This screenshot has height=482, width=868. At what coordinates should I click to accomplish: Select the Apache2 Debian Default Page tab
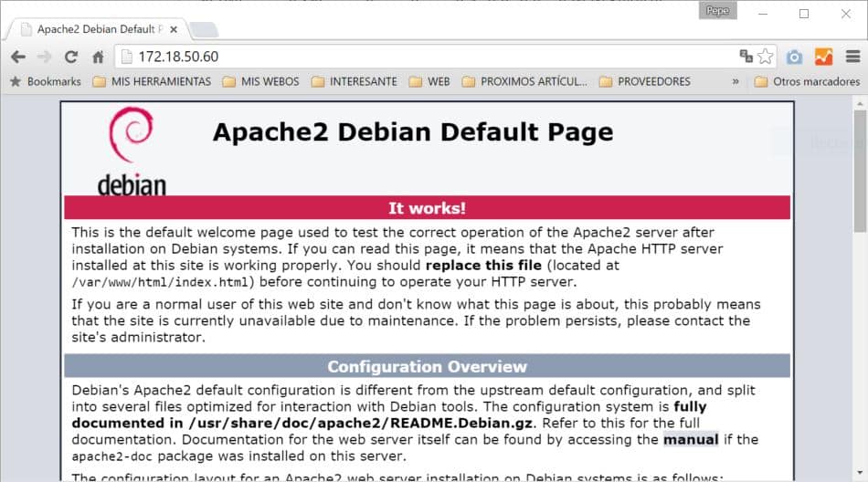pyautogui.click(x=97, y=29)
